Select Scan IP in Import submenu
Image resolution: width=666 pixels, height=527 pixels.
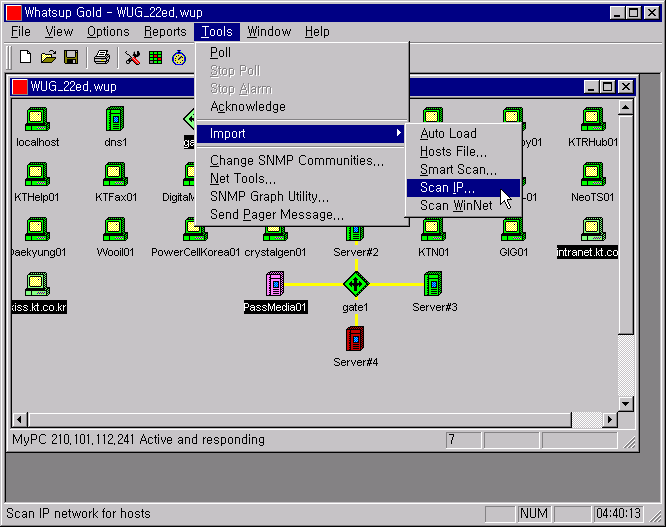(x=463, y=188)
